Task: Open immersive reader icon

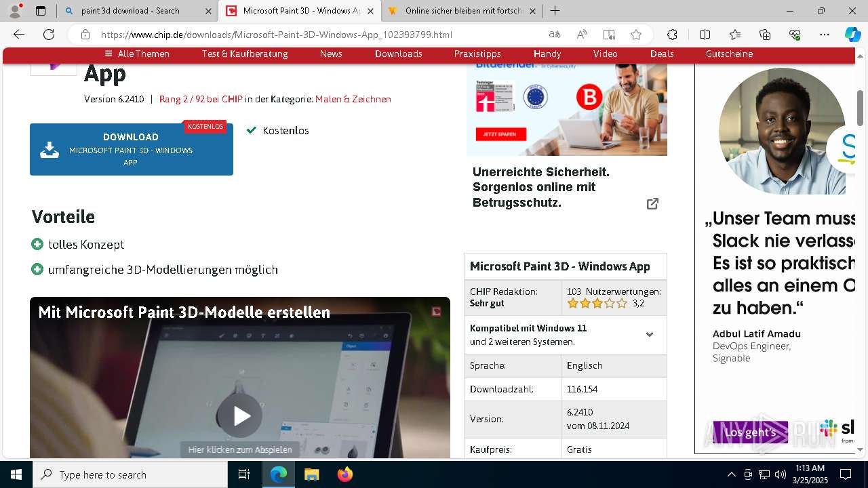Action: tap(609, 35)
